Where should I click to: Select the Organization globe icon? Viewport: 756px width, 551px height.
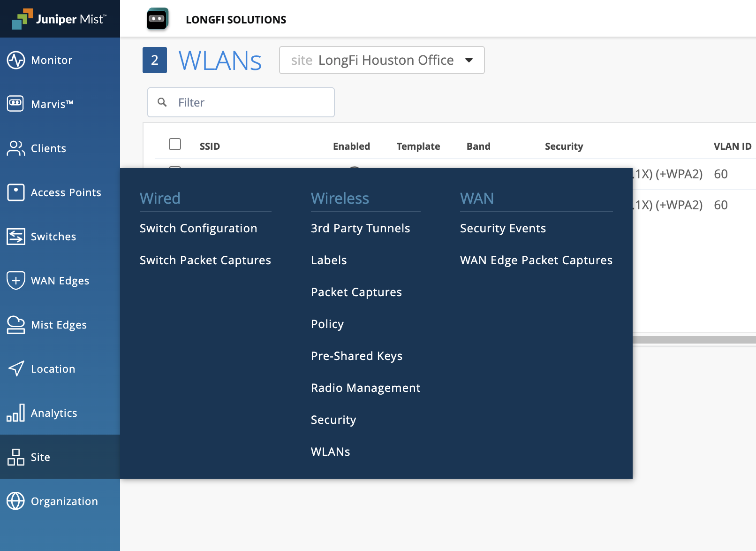coord(16,501)
